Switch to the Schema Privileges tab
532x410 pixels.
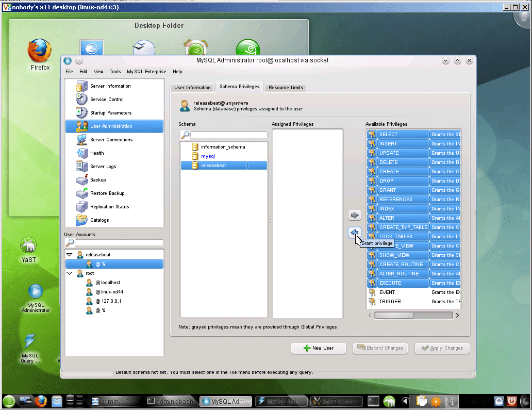pyautogui.click(x=240, y=87)
